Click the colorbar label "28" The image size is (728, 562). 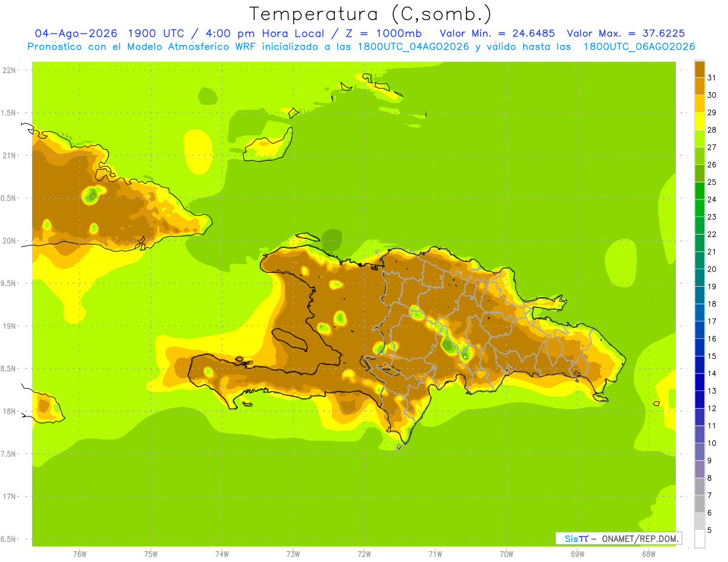[x=712, y=130]
